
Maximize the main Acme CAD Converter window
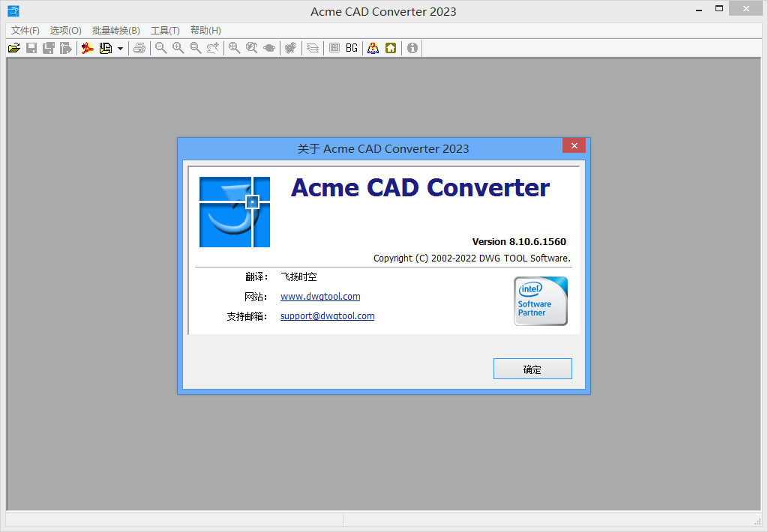click(x=719, y=9)
